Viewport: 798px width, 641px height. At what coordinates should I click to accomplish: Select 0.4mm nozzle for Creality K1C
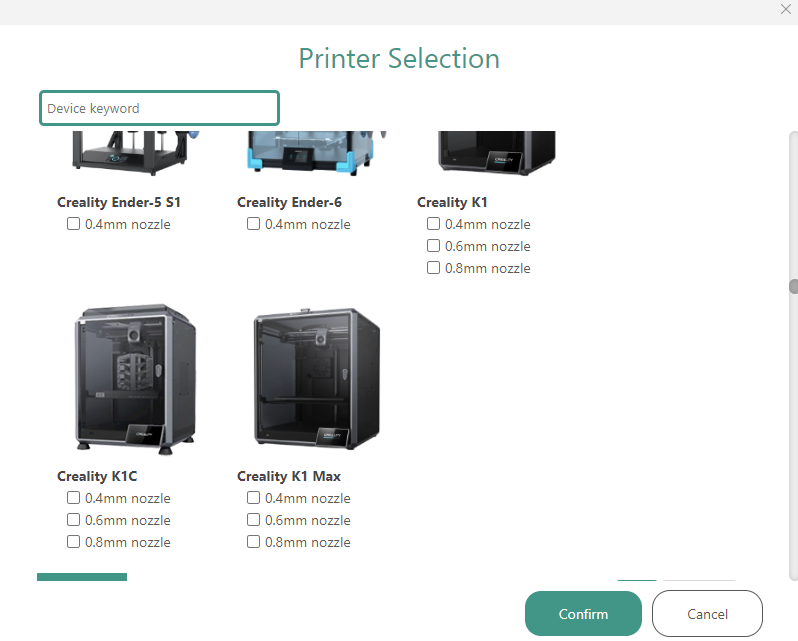tap(73, 498)
